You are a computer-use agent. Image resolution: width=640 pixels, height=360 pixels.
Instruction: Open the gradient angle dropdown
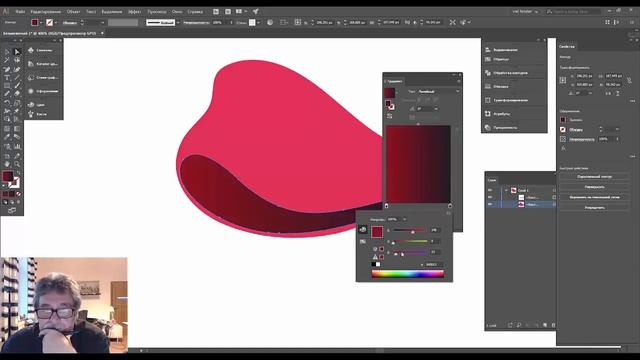click(x=436, y=109)
